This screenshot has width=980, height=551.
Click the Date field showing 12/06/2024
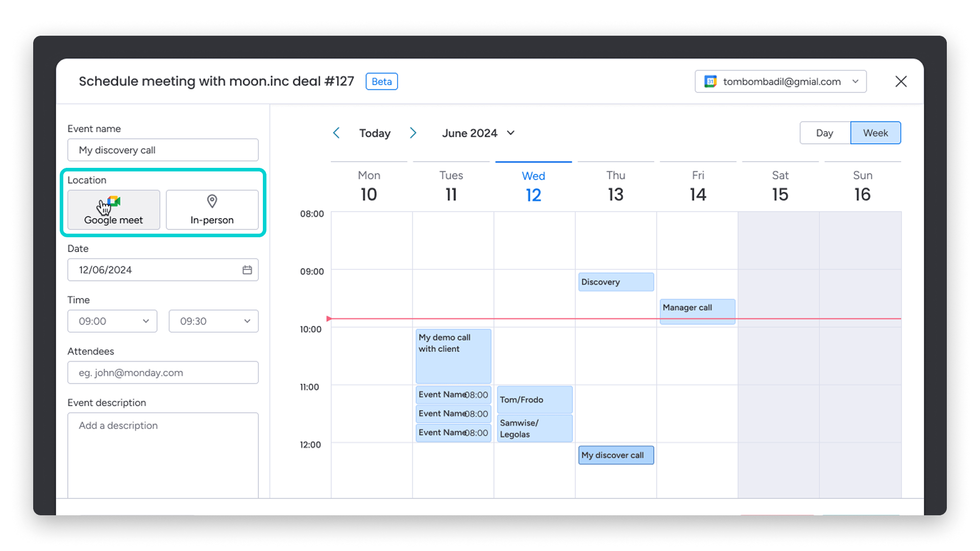pos(163,270)
